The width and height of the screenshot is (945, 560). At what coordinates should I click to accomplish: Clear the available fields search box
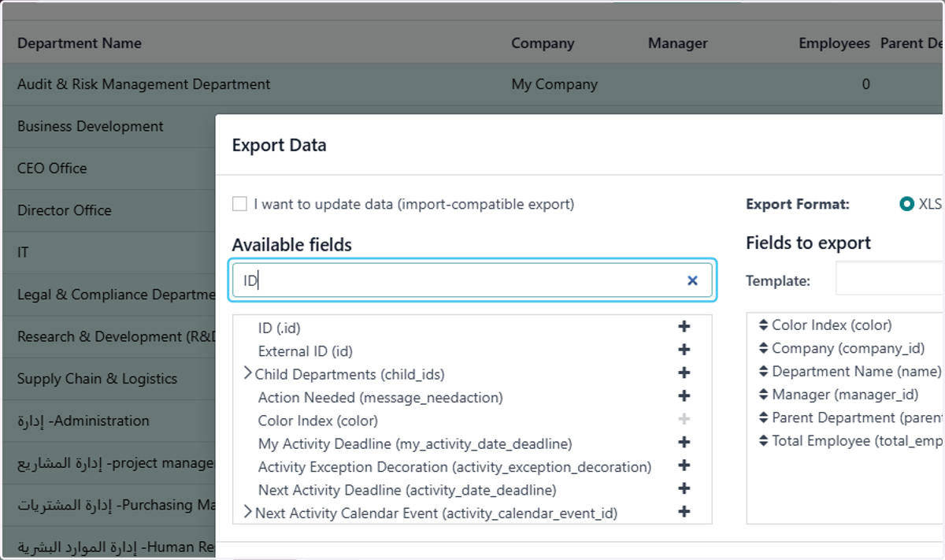(x=692, y=280)
